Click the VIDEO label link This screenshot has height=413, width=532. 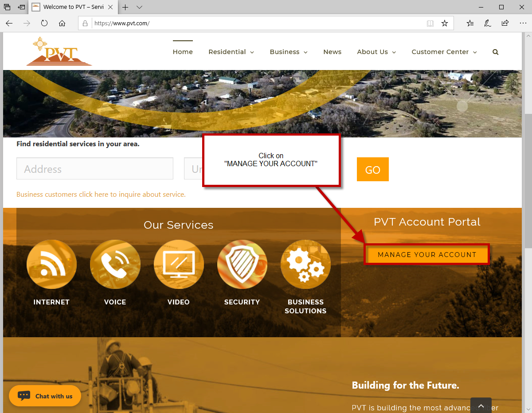click(x=179, y=302)
